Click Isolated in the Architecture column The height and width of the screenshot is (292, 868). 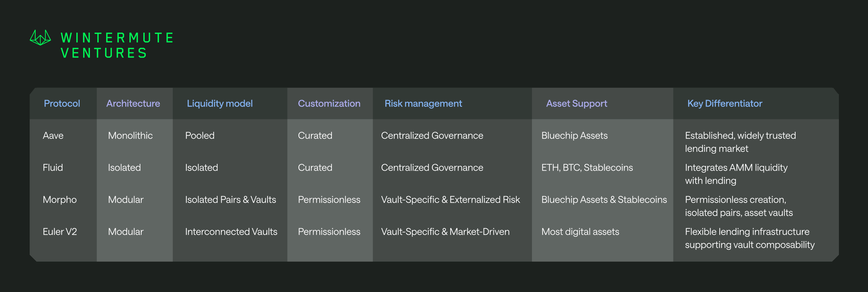tap(124, 167)
